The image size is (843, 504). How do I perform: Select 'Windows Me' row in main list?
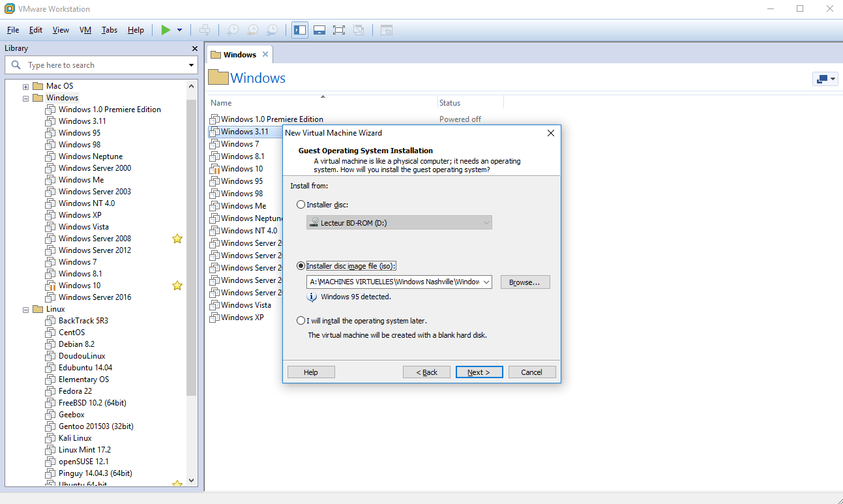244,206
